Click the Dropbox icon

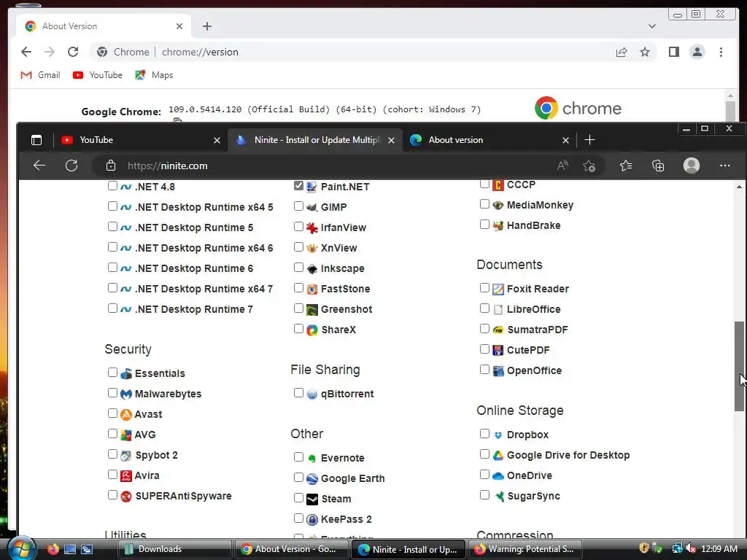pos(498,435)
